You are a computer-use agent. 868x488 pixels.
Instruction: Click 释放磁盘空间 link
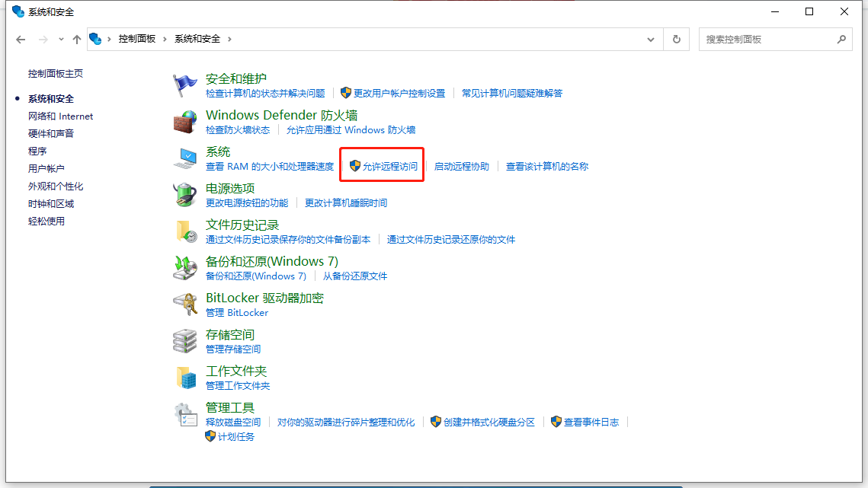point(233,423)
